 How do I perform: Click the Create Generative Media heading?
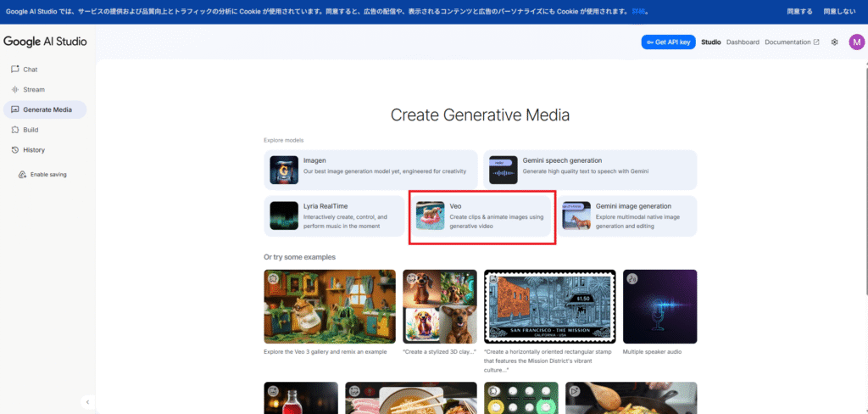click(480, 115)
